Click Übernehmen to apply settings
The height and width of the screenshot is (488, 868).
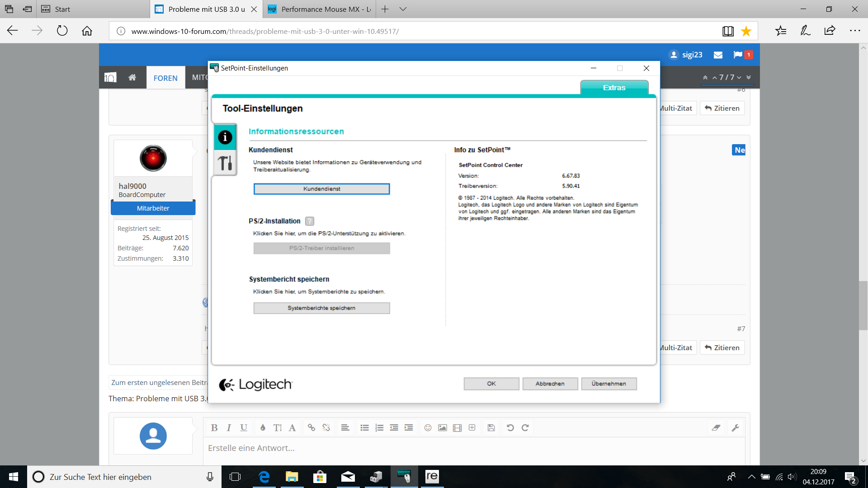pyautogui.click(x=609, y=384)
